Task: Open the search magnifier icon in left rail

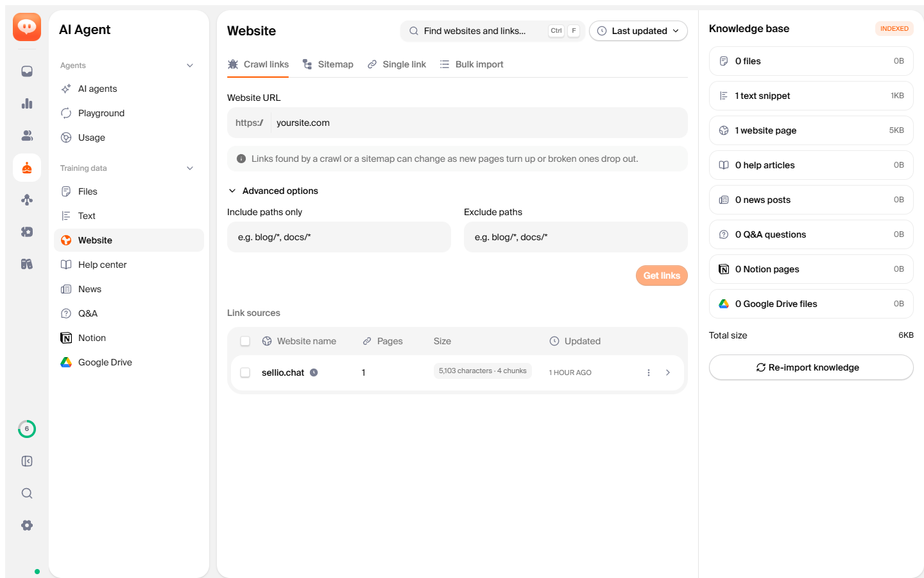Action: point(27,493)
